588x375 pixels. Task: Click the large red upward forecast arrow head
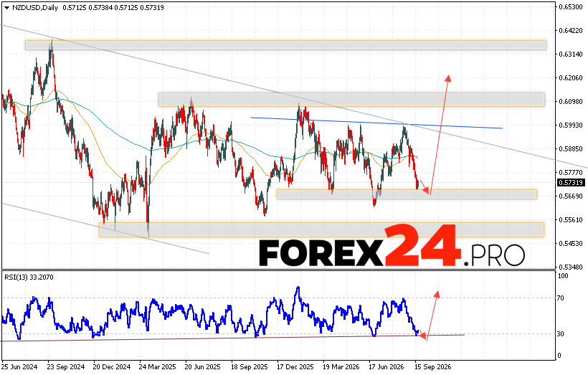(x=447, y=78)
